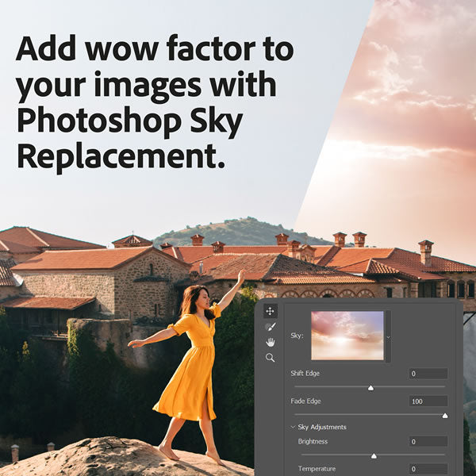Click the Shift Edge value field

[428, 374]
